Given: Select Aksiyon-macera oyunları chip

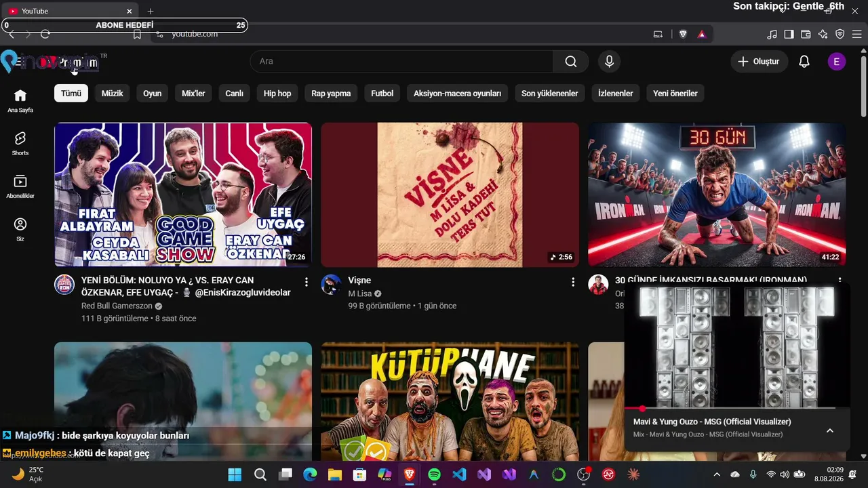Looking at the screenshot, I should coord(458,94).
